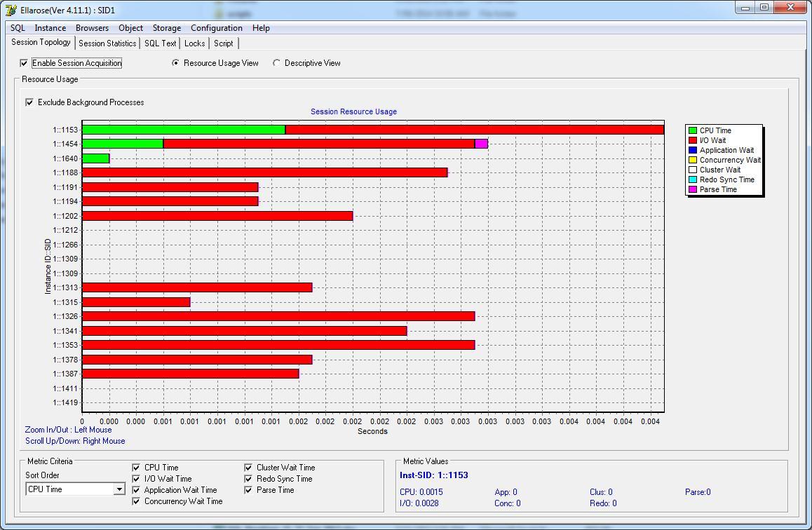Image resolution: width=812 pixels, height=530 pixels.
Task: Click the CPU Time green legend swatch
Action: pos(692,130)
